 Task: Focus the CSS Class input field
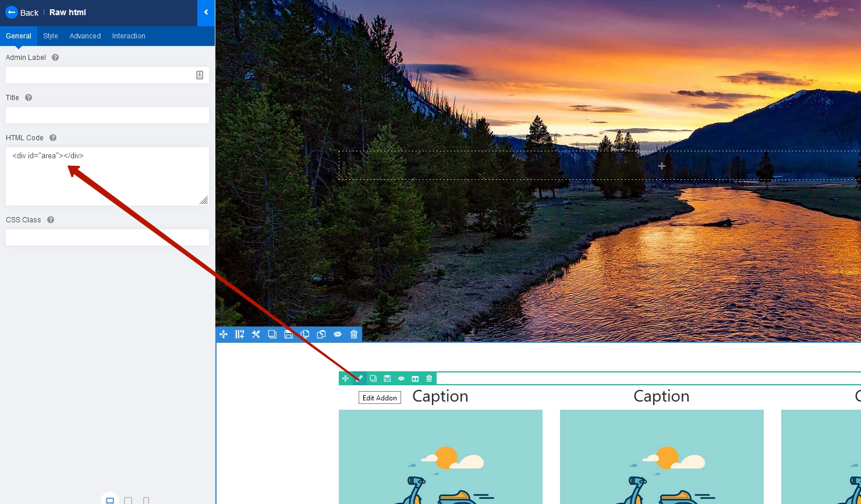coord(107,237)
